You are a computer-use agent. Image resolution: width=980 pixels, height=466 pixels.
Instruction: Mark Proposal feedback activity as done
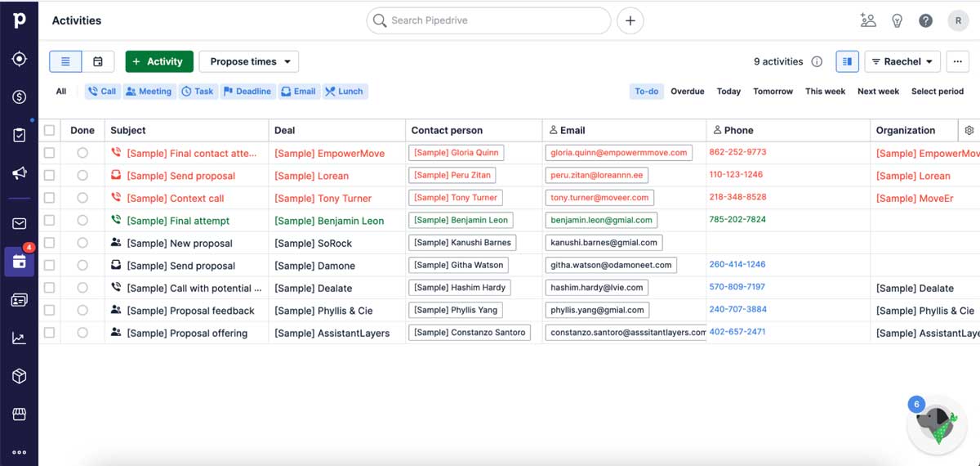(82, 310)
